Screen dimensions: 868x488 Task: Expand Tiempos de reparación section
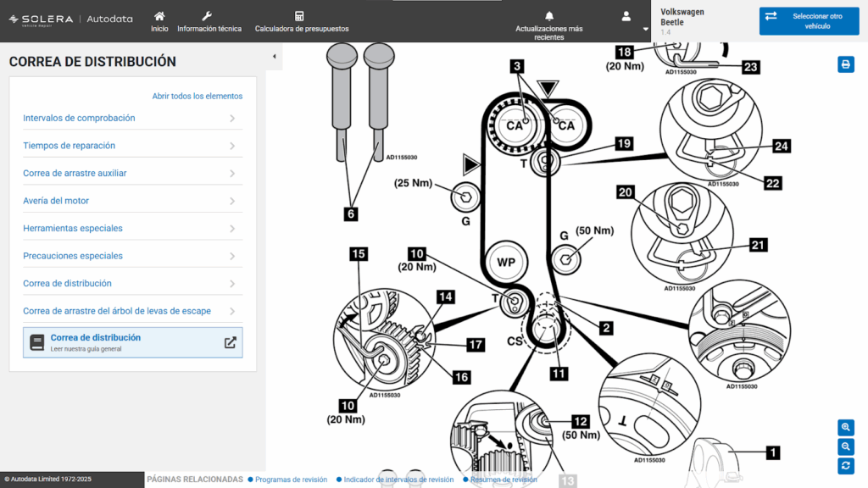(131, 146)
